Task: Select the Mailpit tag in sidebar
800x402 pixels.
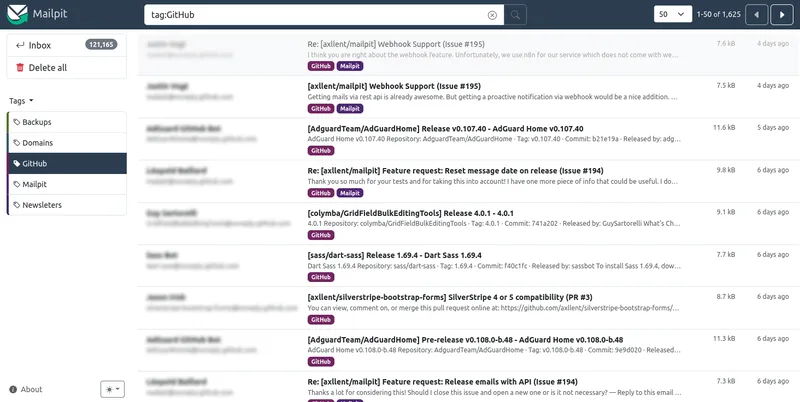Action: pyautogui.click(x=67, y=184)
